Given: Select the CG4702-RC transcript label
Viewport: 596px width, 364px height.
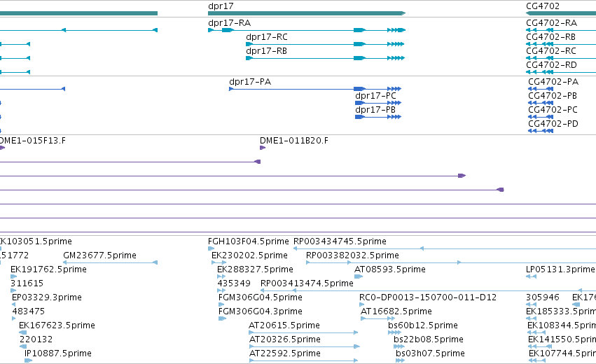Looking at the screenshot, I should (x=551, y=51).
